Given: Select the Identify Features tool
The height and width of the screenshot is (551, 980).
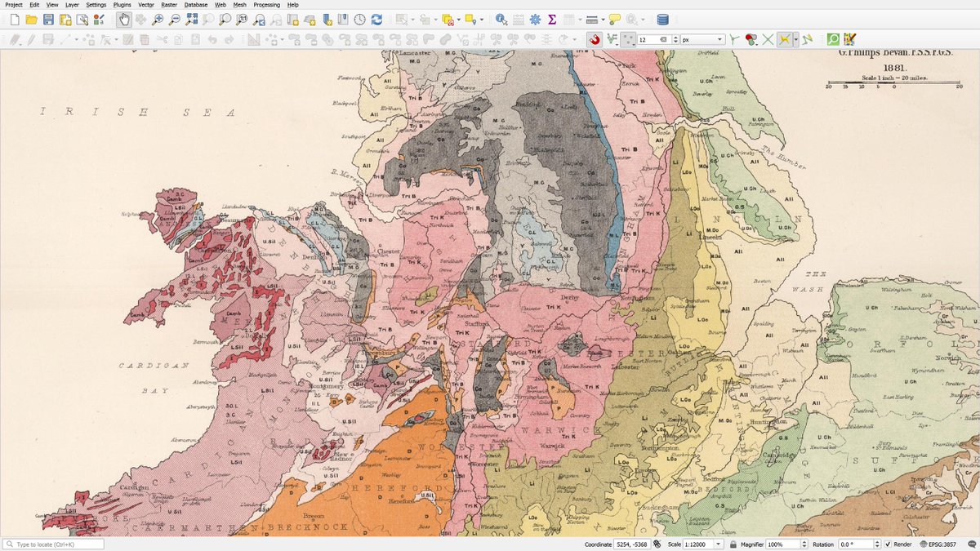Looking at the screenshot, I should tap(500, 20).
